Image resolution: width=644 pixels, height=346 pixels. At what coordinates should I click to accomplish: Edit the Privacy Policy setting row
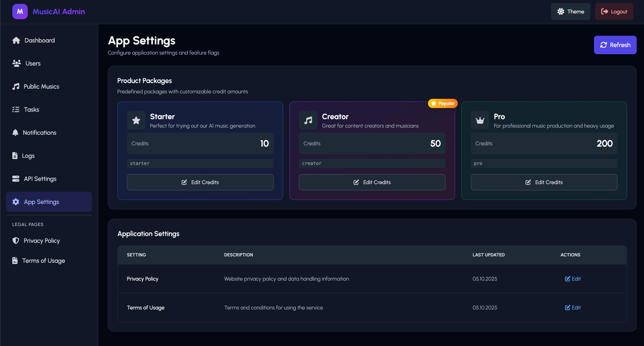[x=573, y=279]
